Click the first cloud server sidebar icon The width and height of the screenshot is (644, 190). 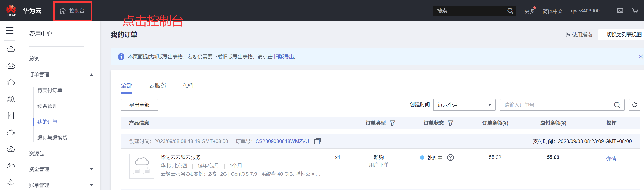10,49
